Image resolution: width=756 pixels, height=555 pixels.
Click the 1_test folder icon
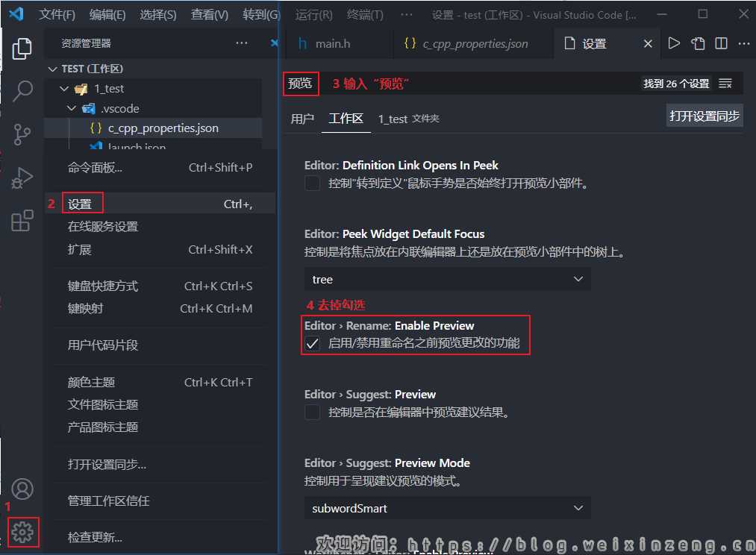tap(81, 89)
